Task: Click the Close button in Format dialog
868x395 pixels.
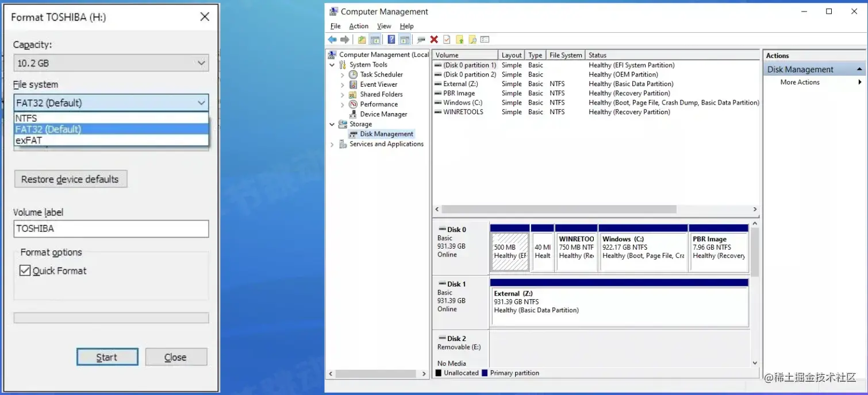Action: pos(176,357)
